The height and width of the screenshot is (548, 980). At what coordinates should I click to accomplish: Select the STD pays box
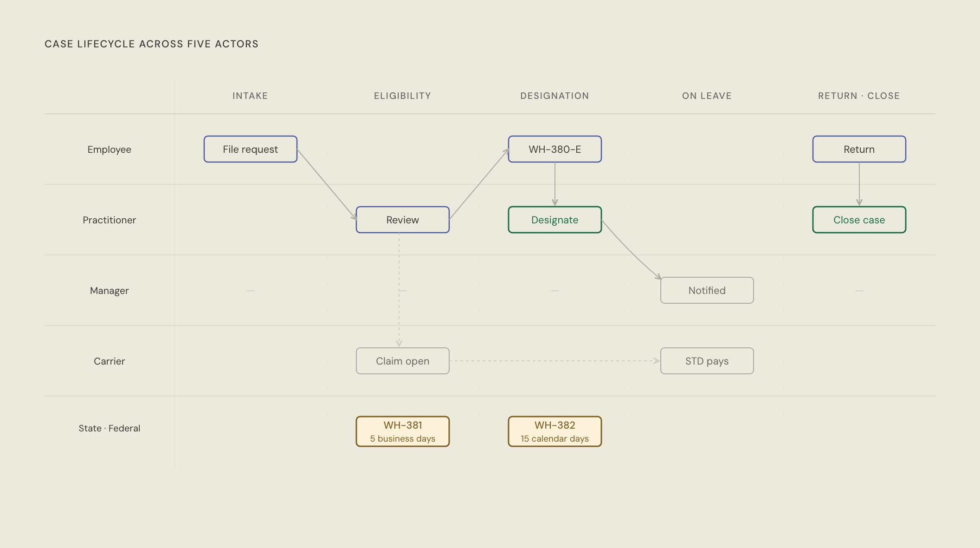[x=706, y=361]
